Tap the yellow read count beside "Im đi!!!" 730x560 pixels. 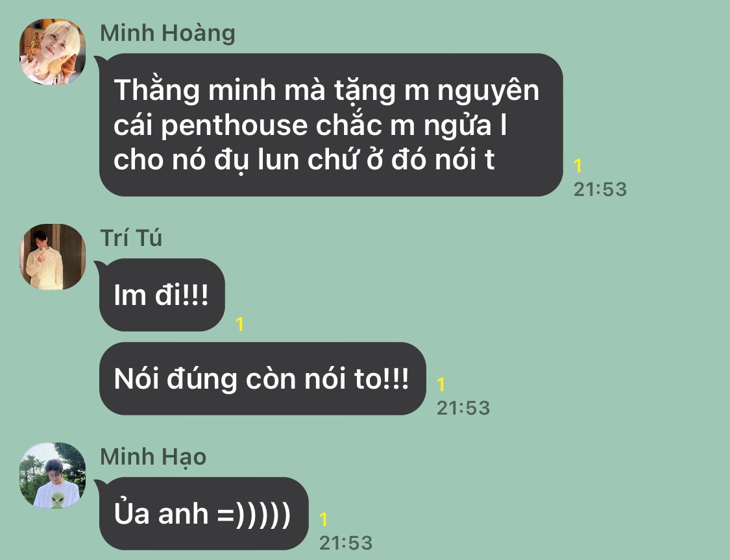239,324
